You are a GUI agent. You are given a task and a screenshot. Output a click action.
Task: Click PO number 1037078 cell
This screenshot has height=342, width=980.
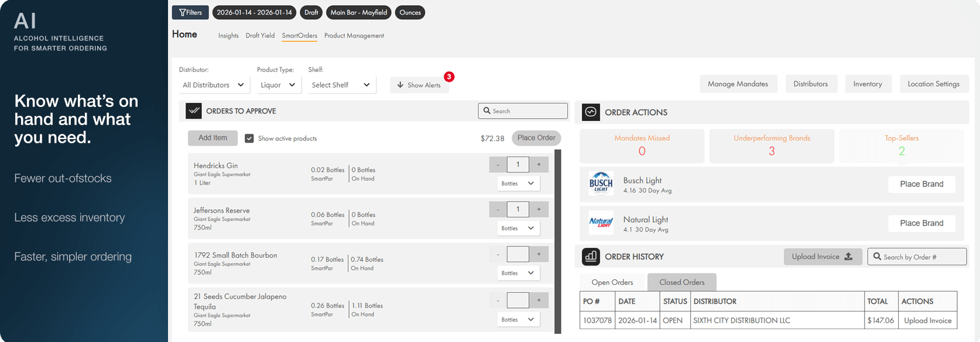[597, 320]
